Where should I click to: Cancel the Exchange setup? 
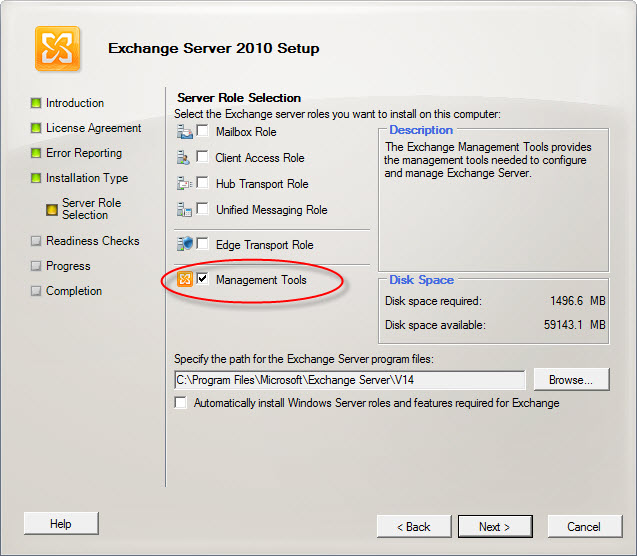pyautogui.click(x=585, y=526)
